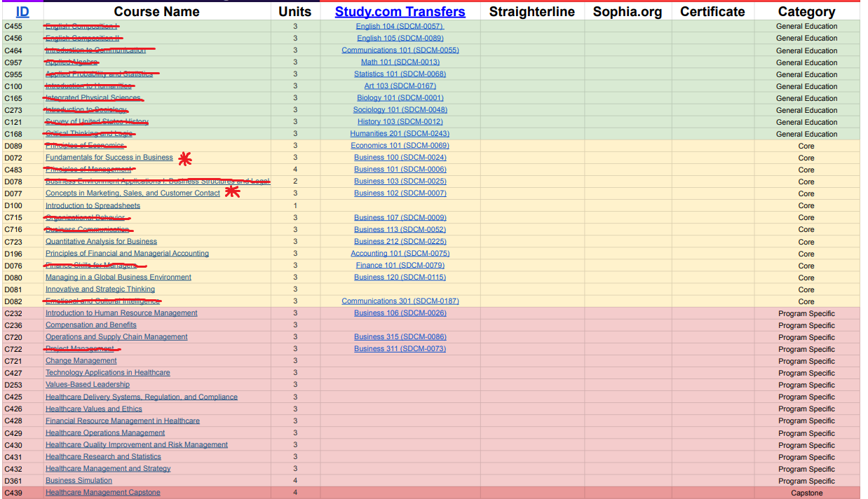The height and width of the screenshot is (499, 868).
Task: Open Art 103 (SDCM-0167) link
Action: (400, 86)
